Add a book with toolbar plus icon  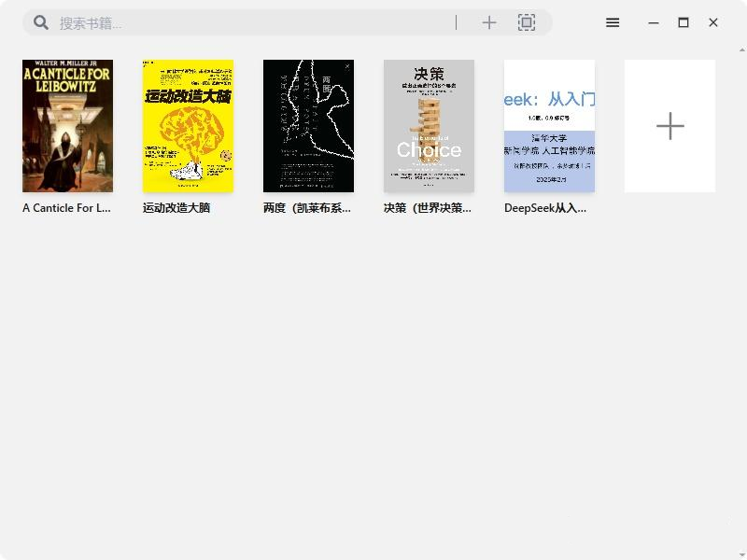pos(488,22)
